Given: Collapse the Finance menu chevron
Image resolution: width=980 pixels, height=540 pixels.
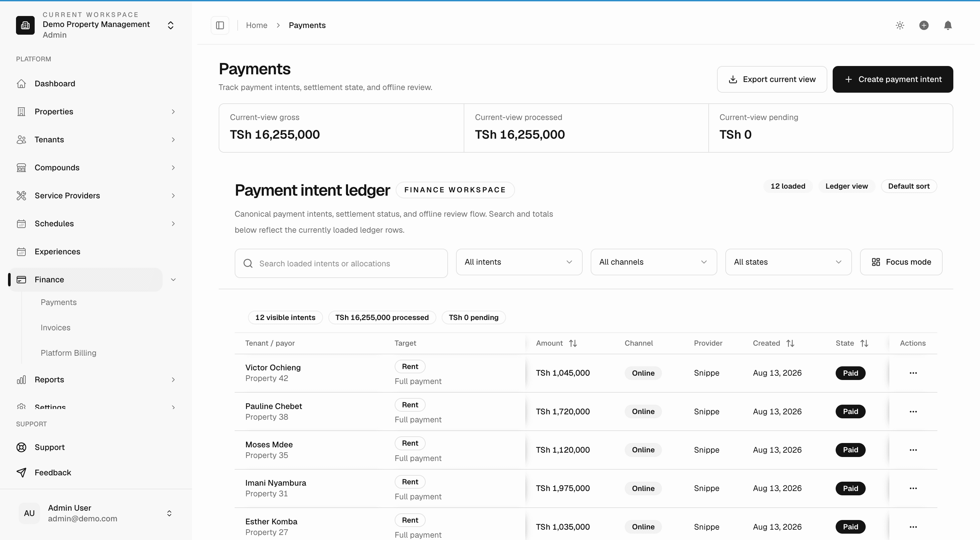Looking at the screenshot, I should click(x=173, y=280).
